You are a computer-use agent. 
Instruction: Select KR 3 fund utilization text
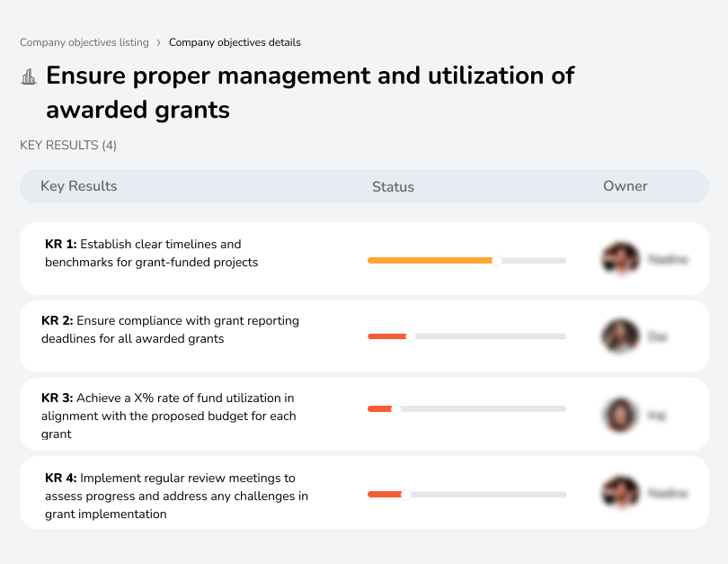(168, 416)
